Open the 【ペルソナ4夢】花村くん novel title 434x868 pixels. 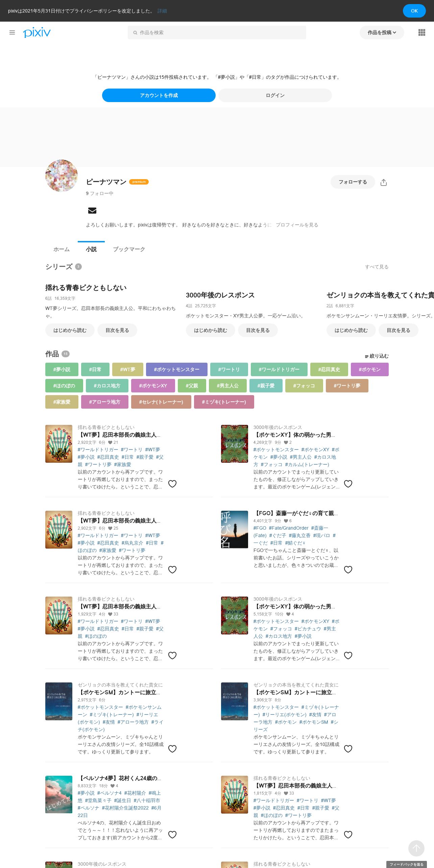pyautogui.click(x=119, y=778)
